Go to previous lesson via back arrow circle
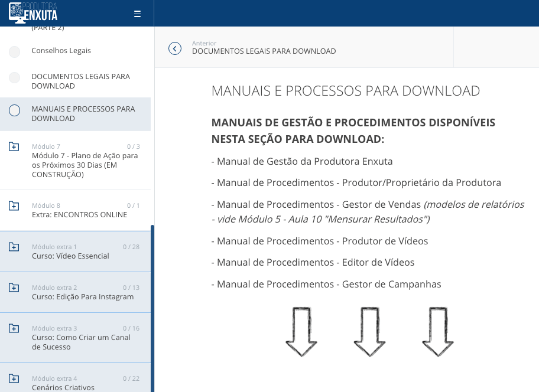 (x=174, y=48)
